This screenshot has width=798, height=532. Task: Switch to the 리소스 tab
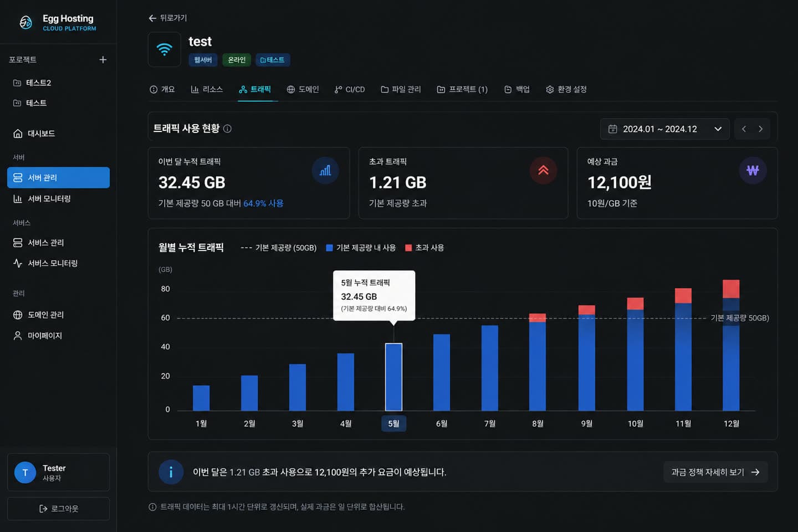click(207, 89)
